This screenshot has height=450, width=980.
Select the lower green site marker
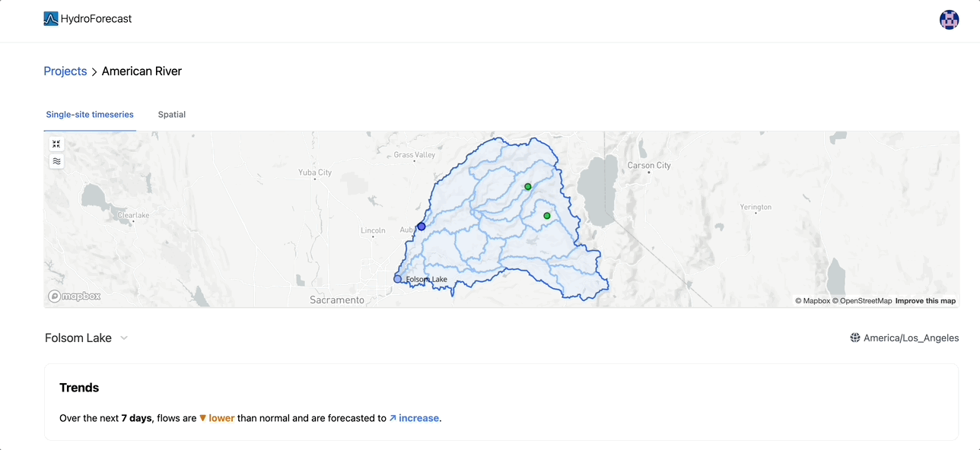pos(546,216)
